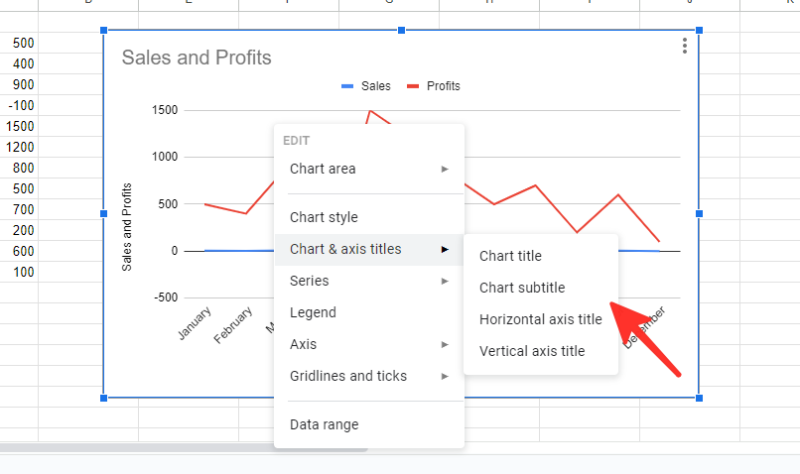Select Chart style from context menu
Screen dimensions: 800x474
(x=323, y=217)
